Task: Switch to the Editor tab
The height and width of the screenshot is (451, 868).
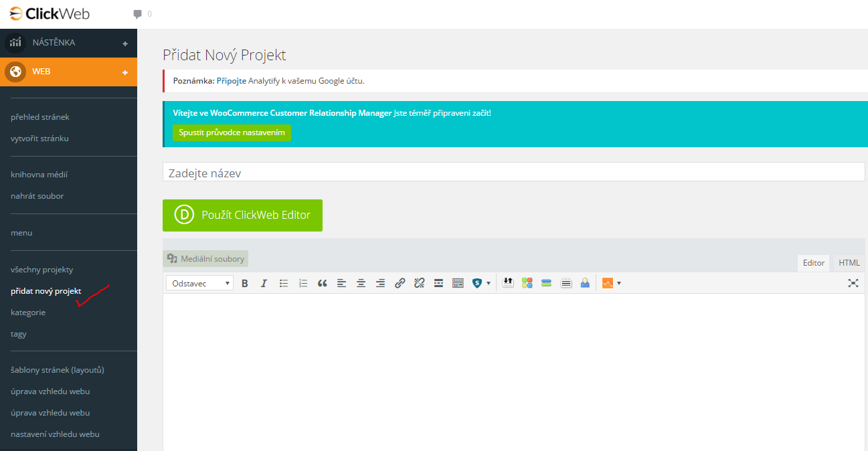Action: click(814, 263)
